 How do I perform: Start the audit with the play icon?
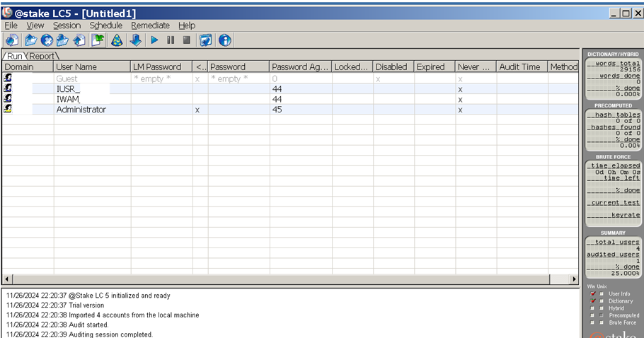pyautogui.click(x=154, y=40)
